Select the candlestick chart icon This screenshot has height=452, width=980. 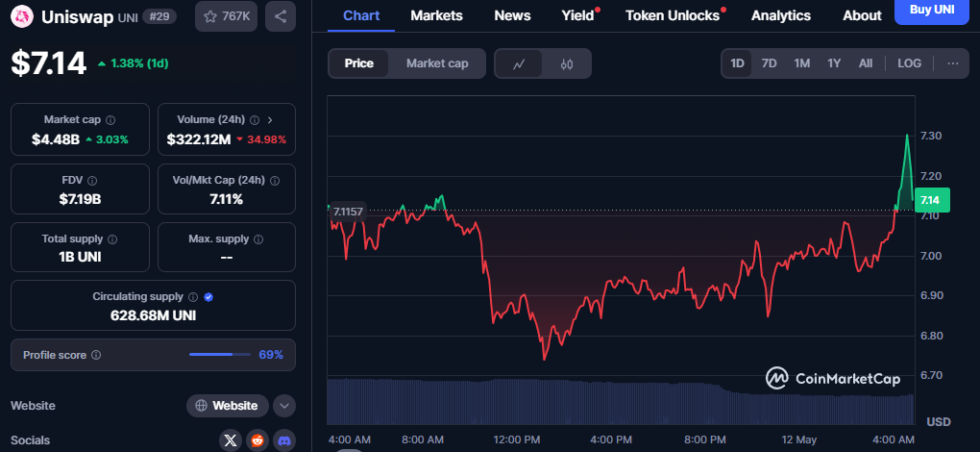[567, 63]
